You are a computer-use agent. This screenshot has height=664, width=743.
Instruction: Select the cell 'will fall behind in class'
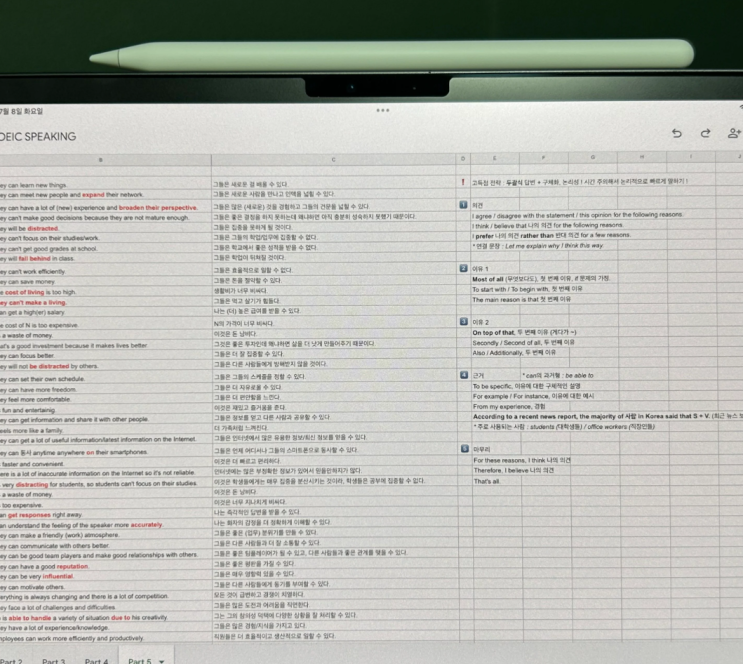pyautogui.click(x=106, y=259)
